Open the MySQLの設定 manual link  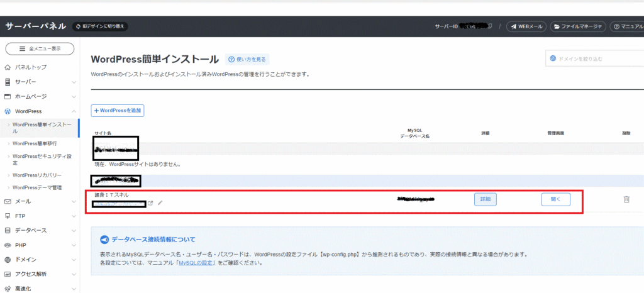(x=196, y=263)
